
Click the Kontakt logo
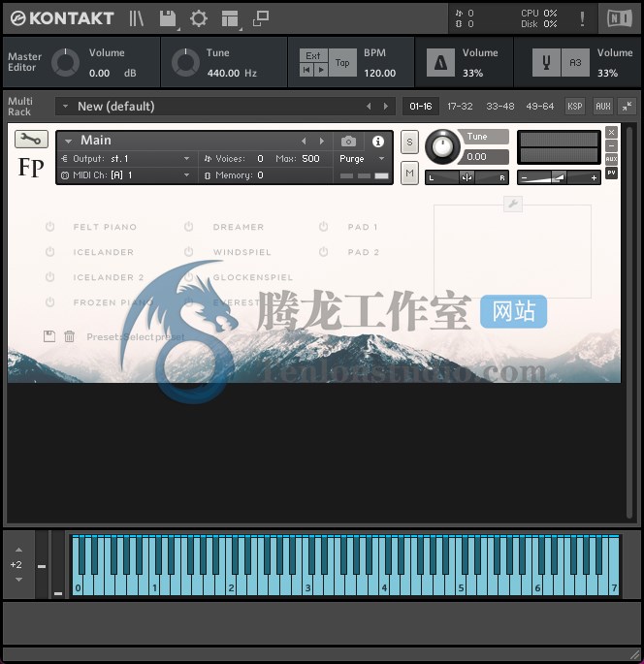[62, 18]
